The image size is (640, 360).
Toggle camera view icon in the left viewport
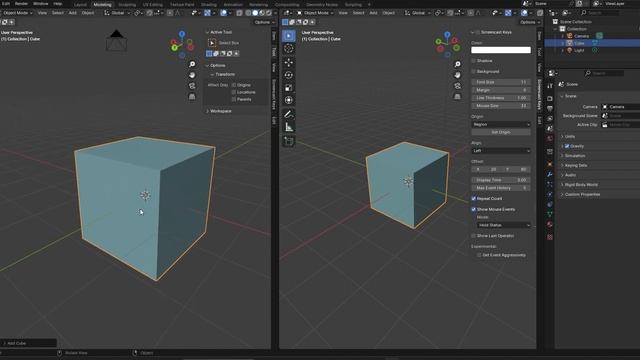tap(192, 86)
